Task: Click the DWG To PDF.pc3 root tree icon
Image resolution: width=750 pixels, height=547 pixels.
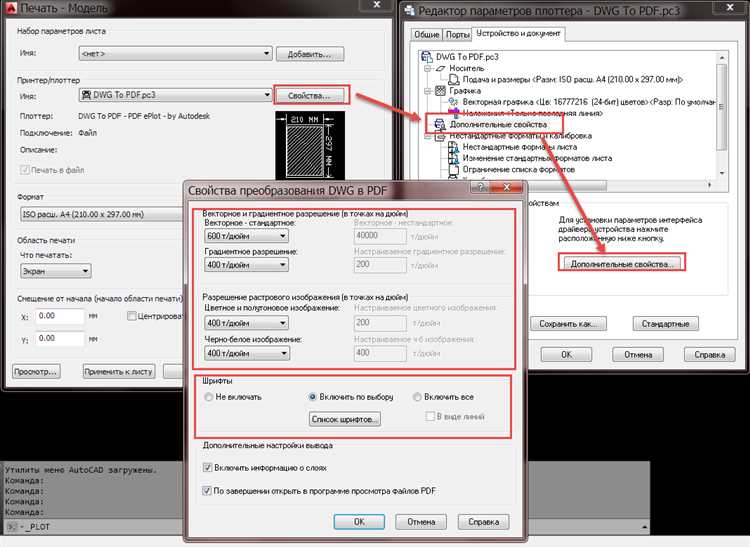Action: pos(426,57)
